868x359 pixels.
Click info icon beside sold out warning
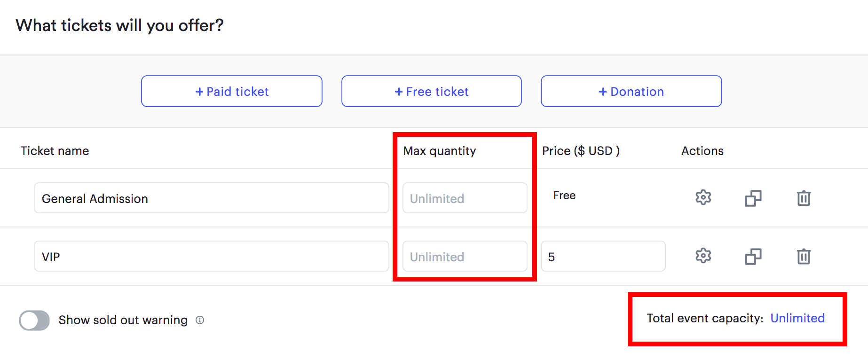200,320
